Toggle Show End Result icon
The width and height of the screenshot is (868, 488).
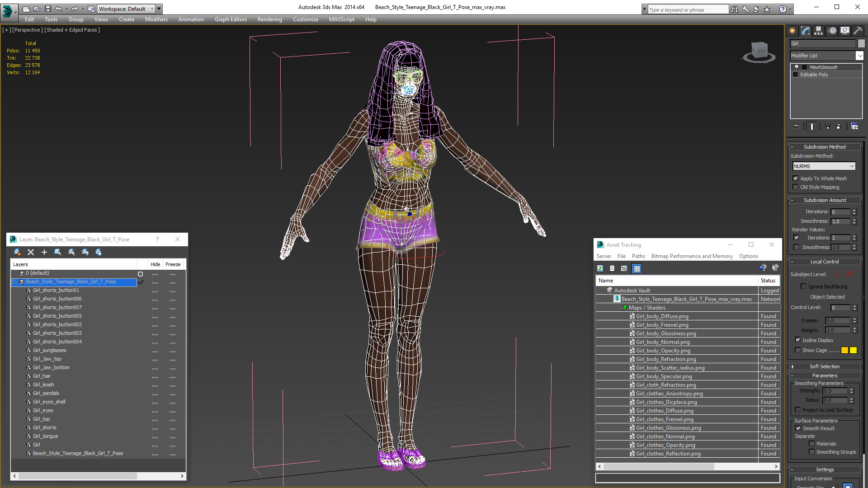812,127
